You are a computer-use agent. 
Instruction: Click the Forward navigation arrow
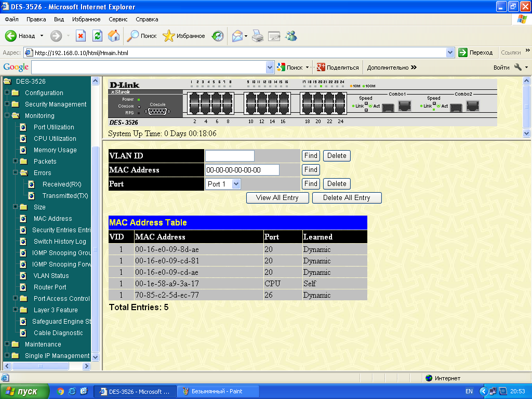[56, 36]
